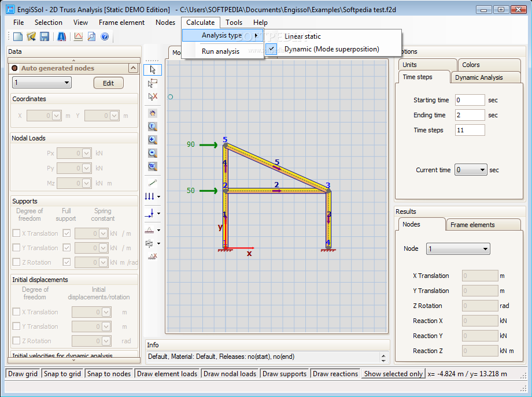The image size is (532, 397).
Task: Select the arrow pointer tool
Action: [153, 70]
